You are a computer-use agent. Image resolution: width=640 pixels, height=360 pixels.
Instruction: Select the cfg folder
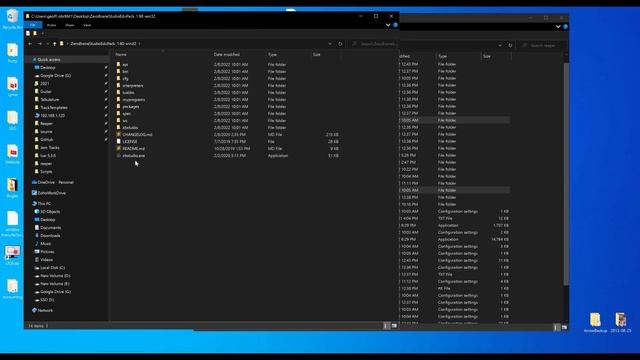tap(125, 78)
